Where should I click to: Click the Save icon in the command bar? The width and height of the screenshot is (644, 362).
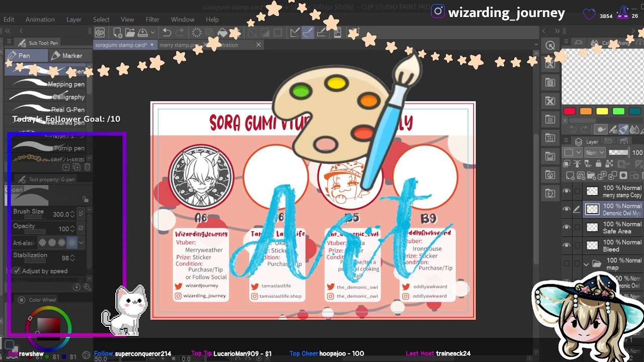[x=142, y=33]
